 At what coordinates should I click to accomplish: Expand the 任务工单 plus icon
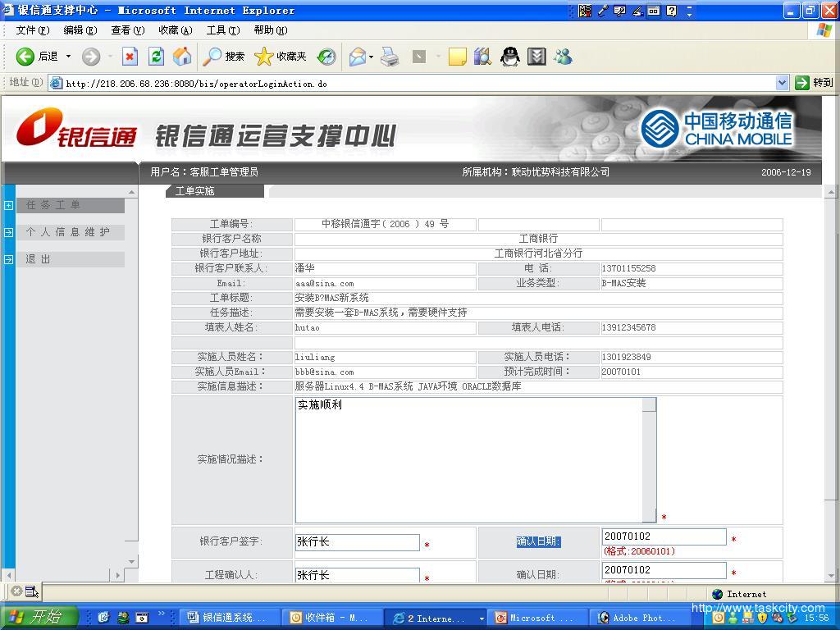click(x=8, y=205)
